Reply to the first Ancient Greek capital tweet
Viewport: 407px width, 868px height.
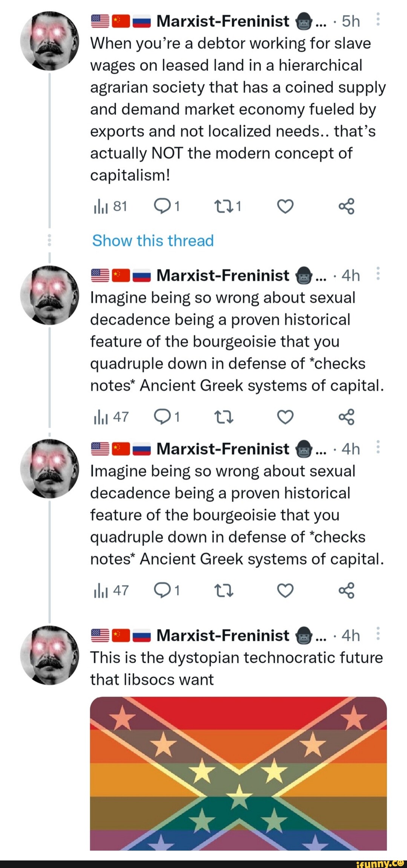click(x=162, y=417)
